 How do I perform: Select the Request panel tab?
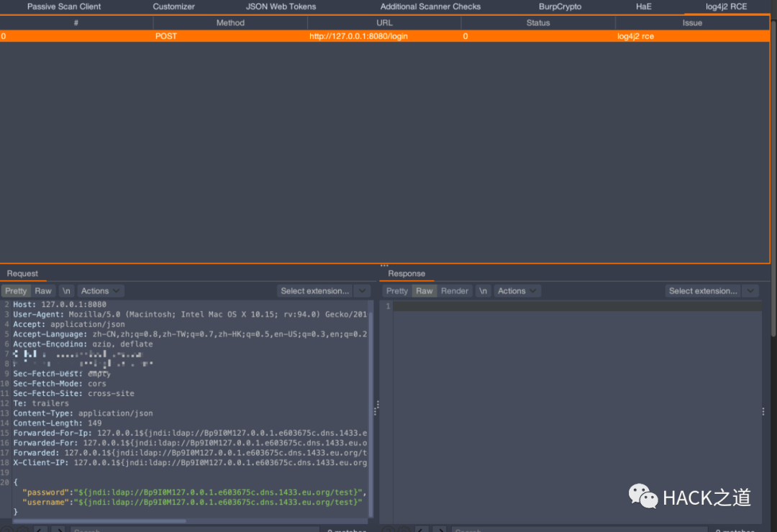click(22, 273)
